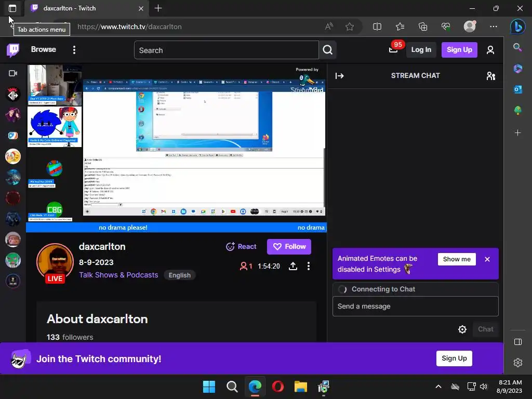
Task: Toggle split screen icon
Action: coord(377,26)
